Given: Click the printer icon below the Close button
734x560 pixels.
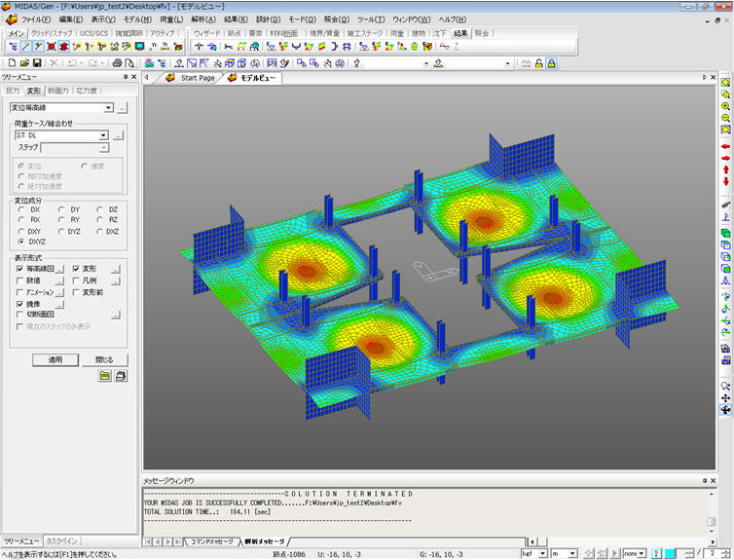Looking at the screenshot, I should pyautogui.click(x=121, y=376).
